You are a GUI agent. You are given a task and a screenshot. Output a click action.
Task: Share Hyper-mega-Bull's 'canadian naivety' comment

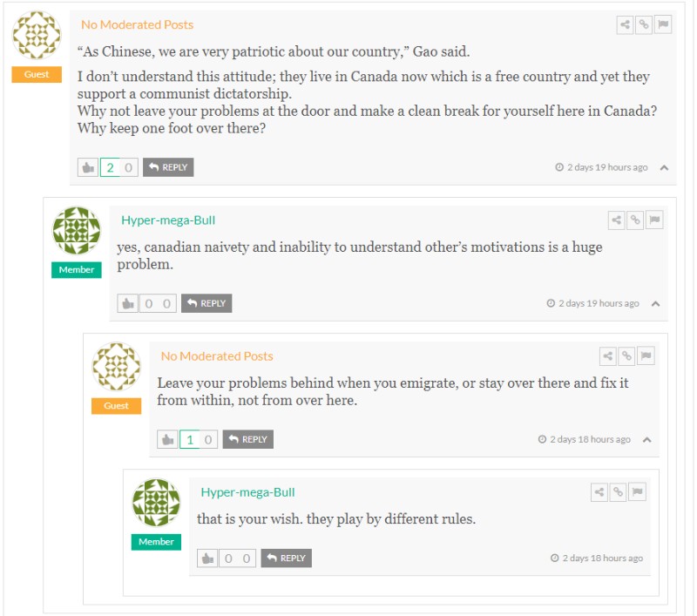pyautogui.click(x=617, y=220)
